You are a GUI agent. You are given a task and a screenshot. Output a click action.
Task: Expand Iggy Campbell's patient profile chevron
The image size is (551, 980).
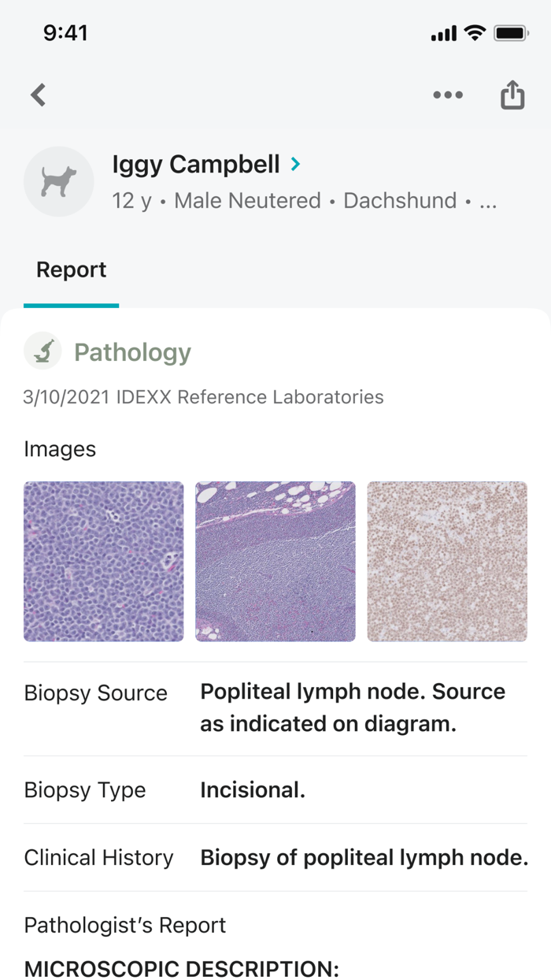pyautogui.click(x=296, y=165)
